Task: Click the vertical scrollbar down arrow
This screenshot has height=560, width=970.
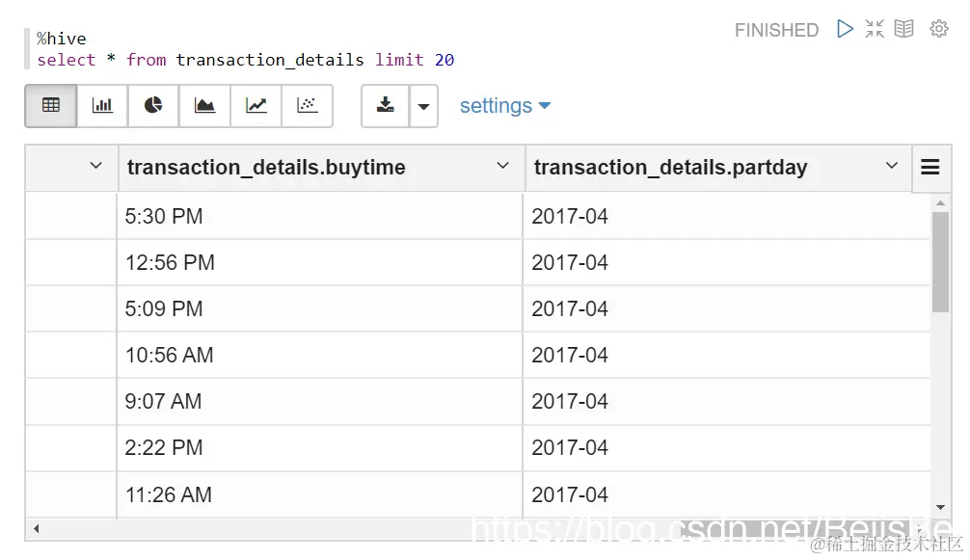Action: [940, 507]
